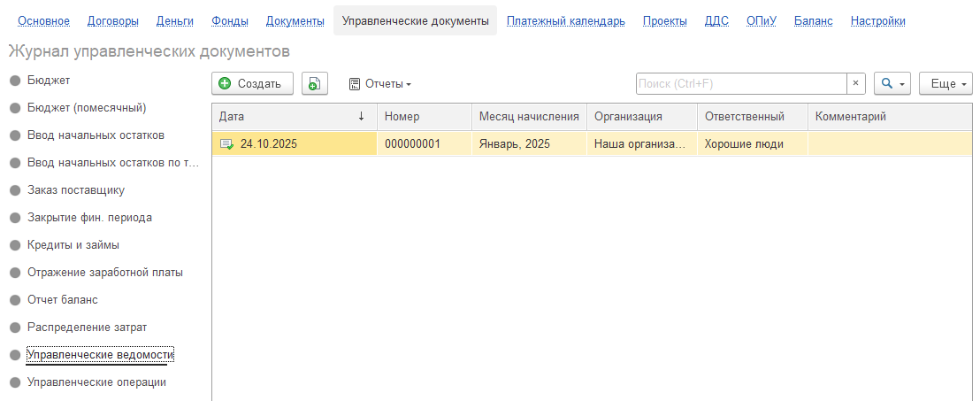The height and width of the screenshot is (401, 980).
Task: Expand the Отчеты dropdown menu
Action: click(380, 84)
